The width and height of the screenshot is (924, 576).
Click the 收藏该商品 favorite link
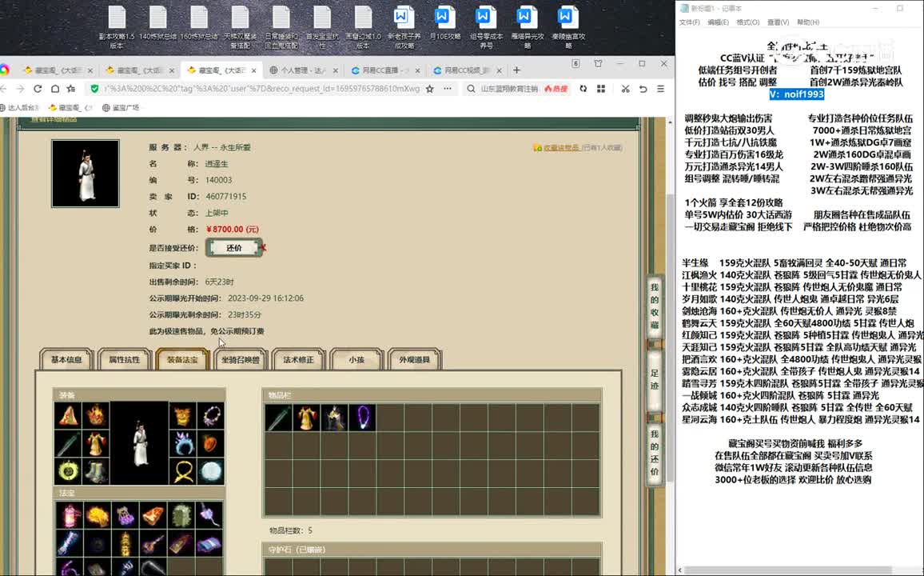tap(560, 147)
